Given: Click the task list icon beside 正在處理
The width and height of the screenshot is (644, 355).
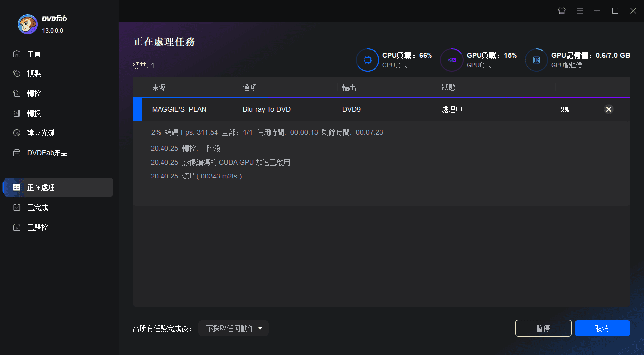Looking at the screenshot, I should 17,187.
